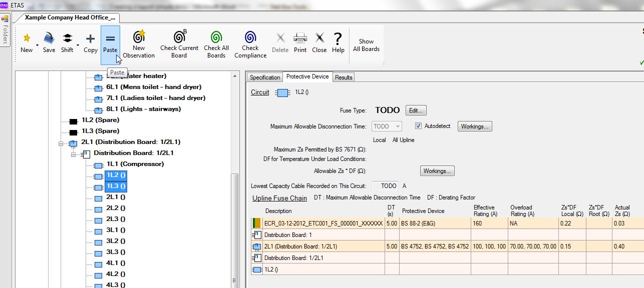Click Workings button beside Allowable Zs

(x=437, y=171)
